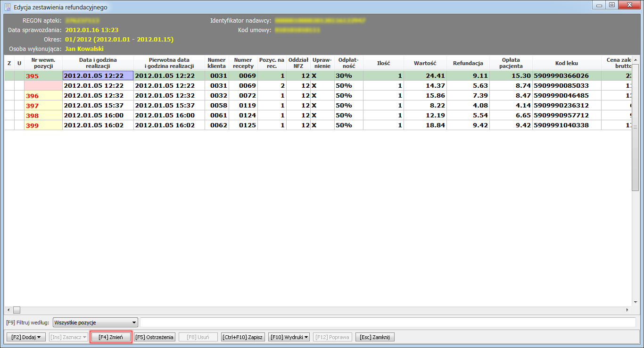Close the Edycja zestawienia refundacyjnego window
Screen dimensions: 644x348
point(629,5)
